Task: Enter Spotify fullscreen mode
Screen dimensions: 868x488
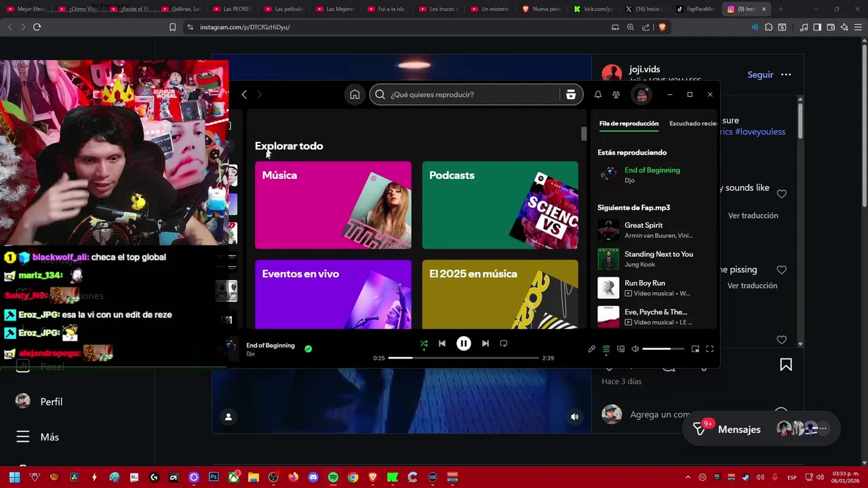Action: pyautogui.click(x=709, y=349)
